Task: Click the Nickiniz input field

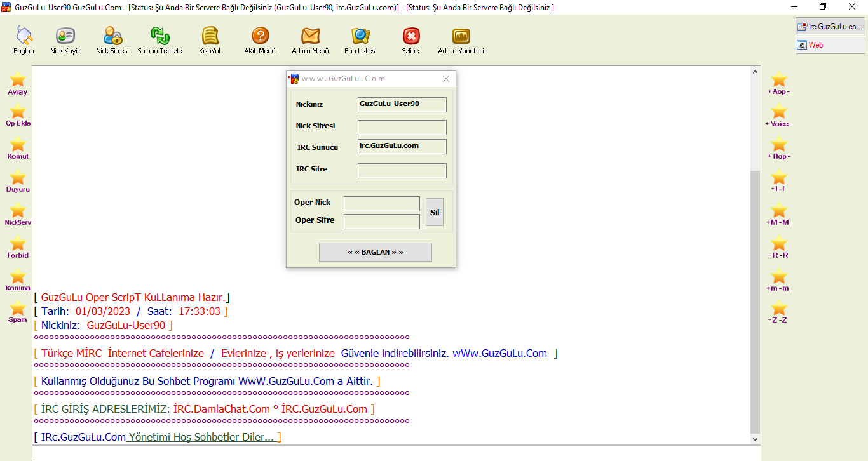Action: (x=402, y=105)
